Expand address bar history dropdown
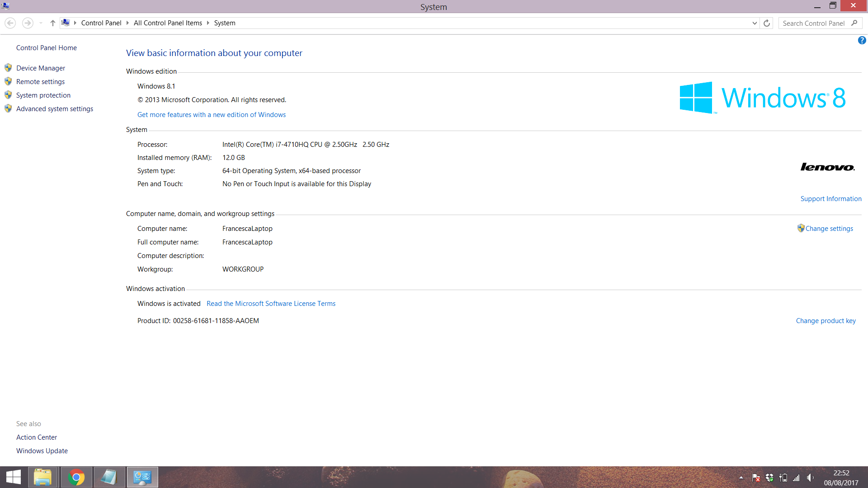Screen dimensions: 868x488 (754, 23)
